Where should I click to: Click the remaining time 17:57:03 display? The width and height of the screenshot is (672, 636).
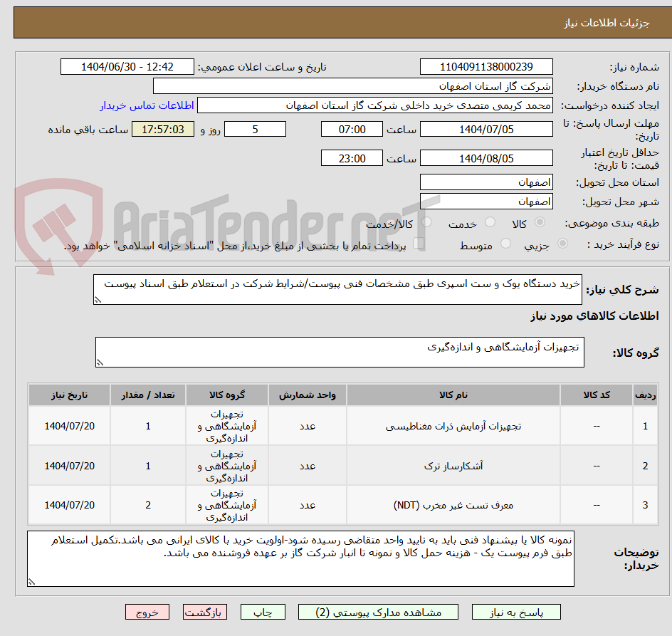[162, 129]
